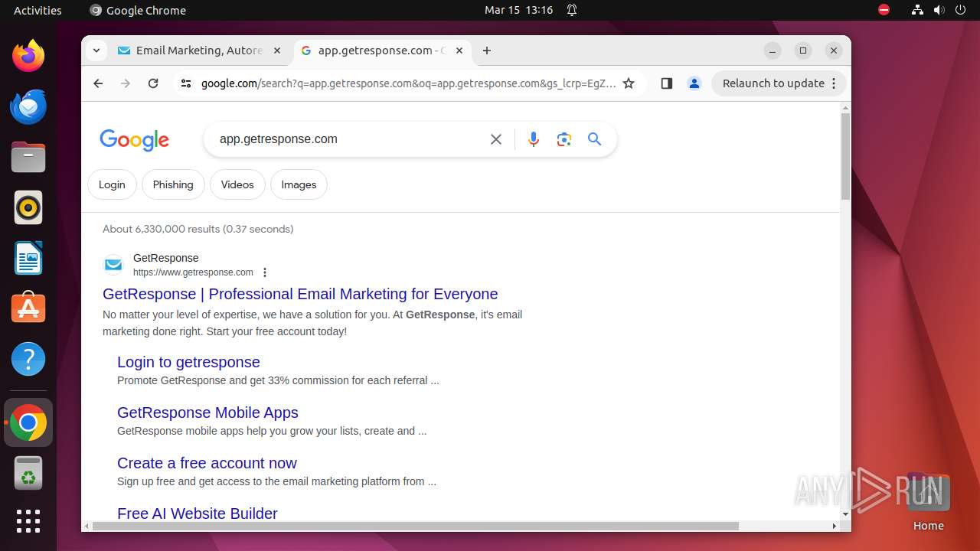Open the Activities overview
This screenshot has width=980, height=551.
(38, 10)
